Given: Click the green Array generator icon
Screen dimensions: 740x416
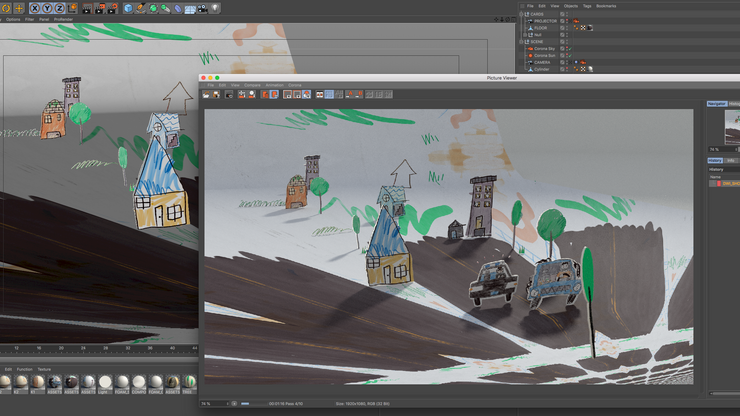Looking at the screenshot, I should pos(165,8).
